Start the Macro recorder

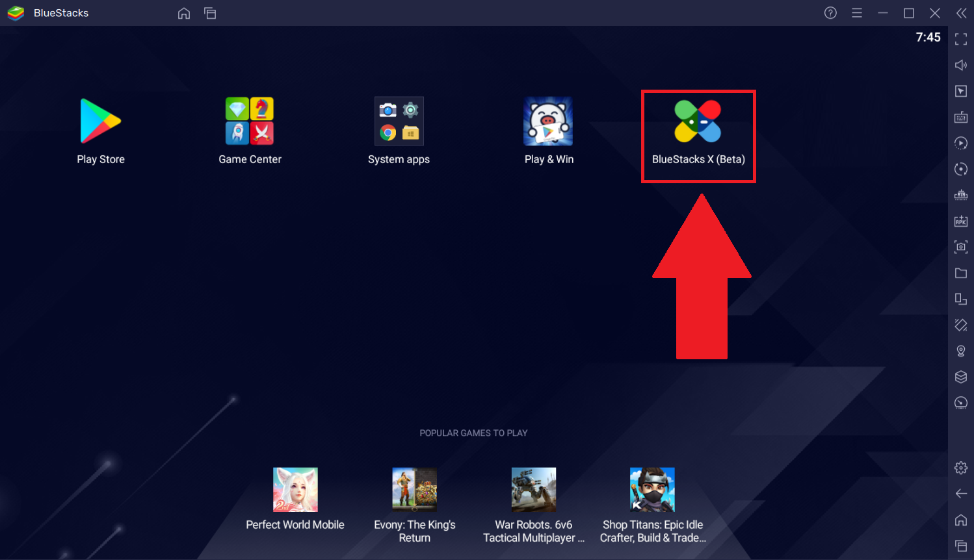[960, 143]
